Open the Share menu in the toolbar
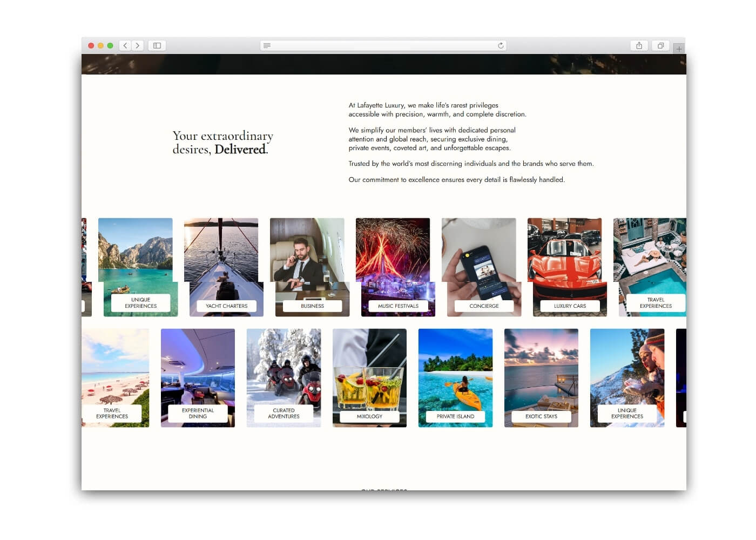This screenshot has height=540, width=756. pyautogui.click(x=639, y=45)
